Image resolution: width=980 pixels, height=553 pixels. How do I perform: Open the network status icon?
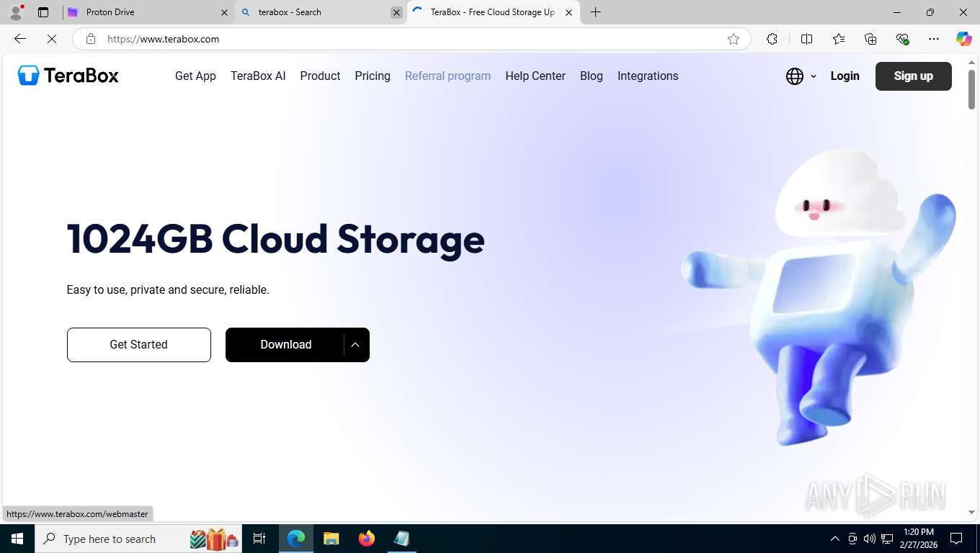887,539
